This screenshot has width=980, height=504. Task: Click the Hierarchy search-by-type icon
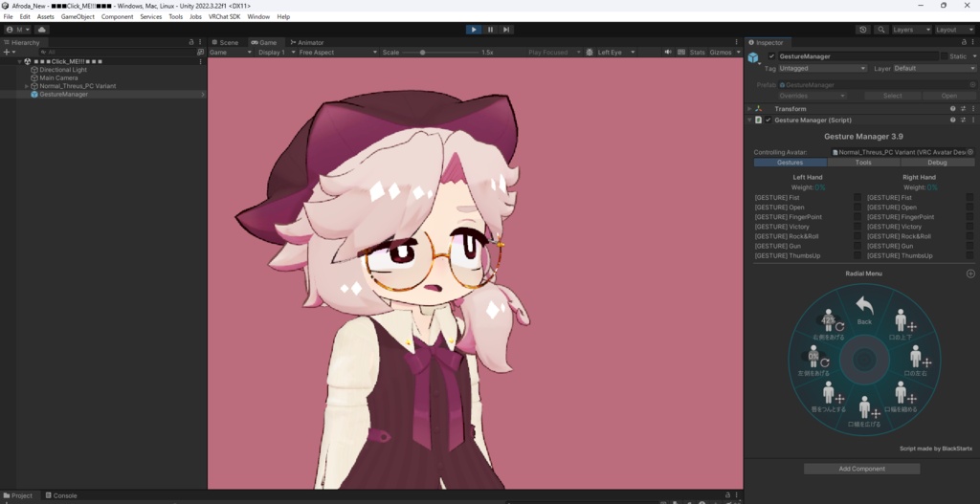[200, 53]
